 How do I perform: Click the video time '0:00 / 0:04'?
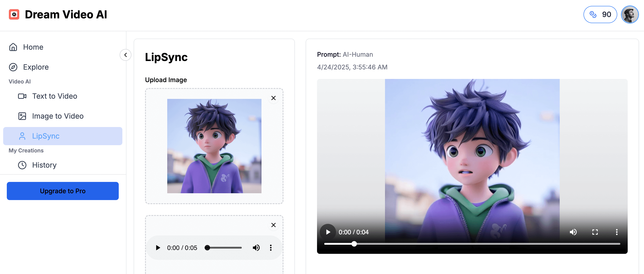point(353,232)
